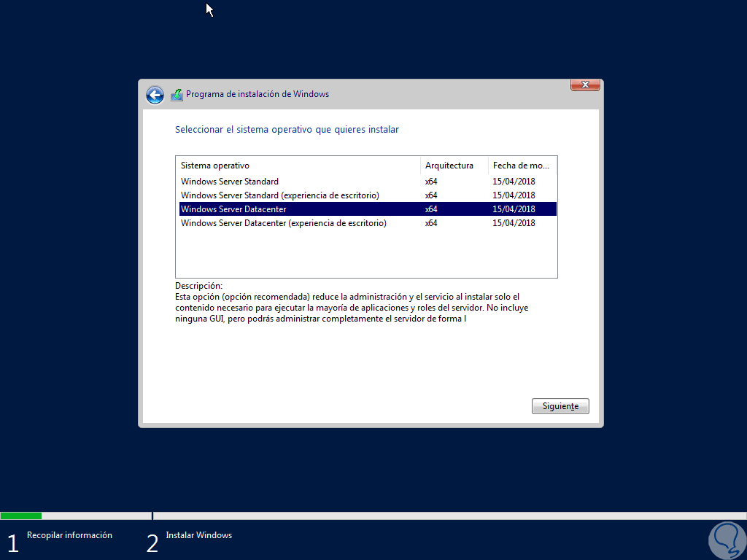
Task: Select Windows Server Standard row
Action: pos(368,182)
